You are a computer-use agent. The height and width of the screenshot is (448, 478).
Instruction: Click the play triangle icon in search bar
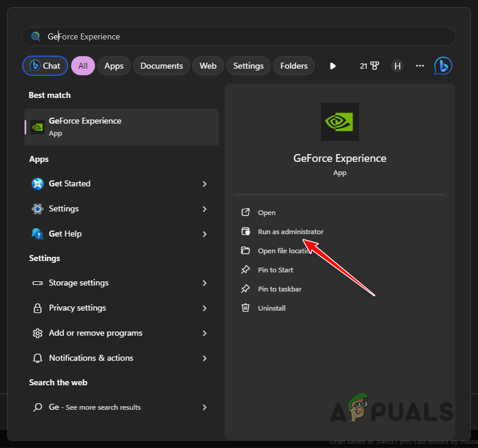pyautogui.click(x=332, y=66)
